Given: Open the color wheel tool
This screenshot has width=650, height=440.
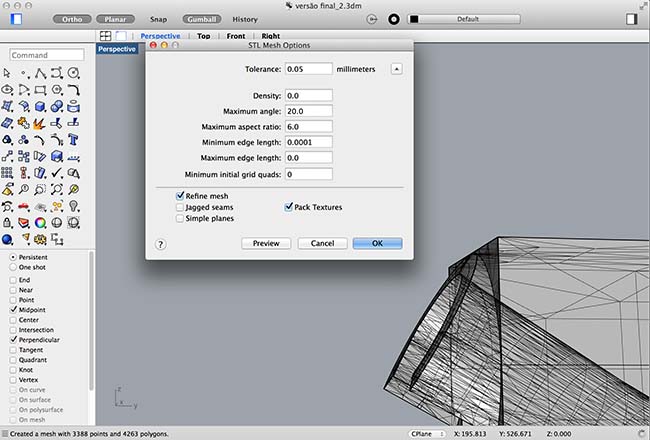Looking at the screenshot, I should [x=40, y=223].
